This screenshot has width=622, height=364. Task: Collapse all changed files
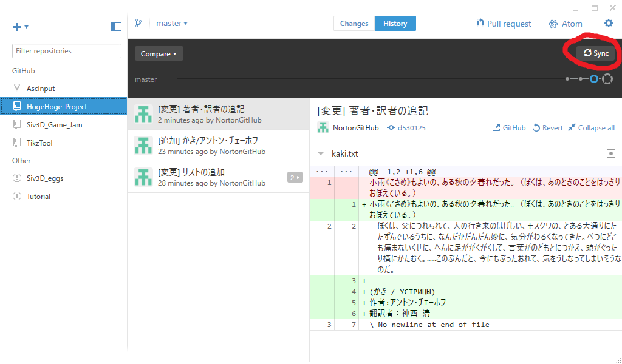[592, 127]
